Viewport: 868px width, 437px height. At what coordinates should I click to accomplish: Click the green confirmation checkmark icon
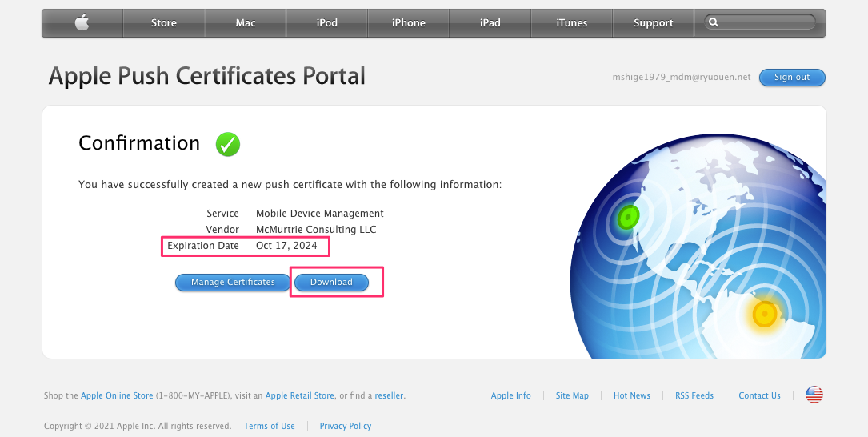(227, 144)
